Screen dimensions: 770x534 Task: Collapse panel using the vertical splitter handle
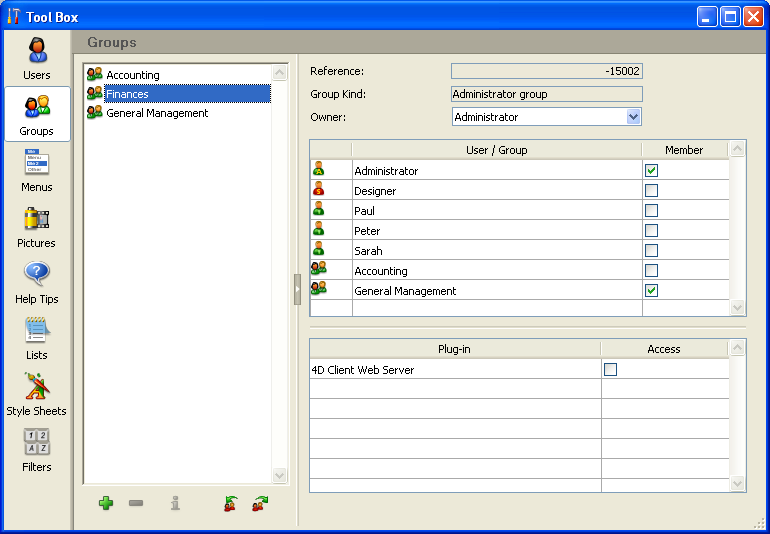tap(297, 289)
